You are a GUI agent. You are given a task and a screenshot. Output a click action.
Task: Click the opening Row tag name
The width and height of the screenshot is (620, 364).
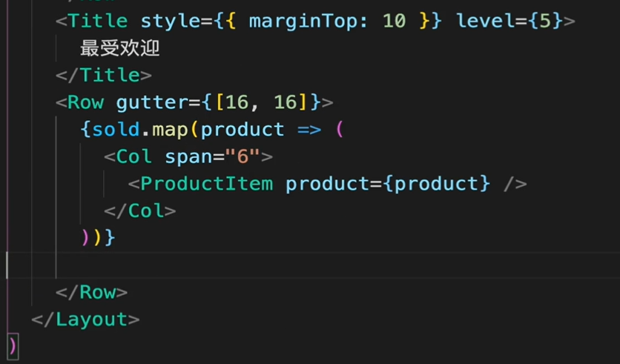pyautogui.click(x=86, y=102)
